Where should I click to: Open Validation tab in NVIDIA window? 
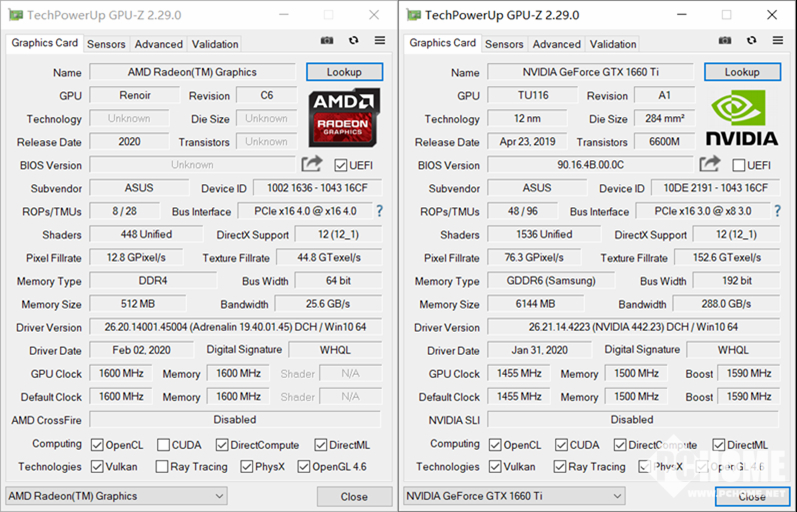tap(613, 44)
